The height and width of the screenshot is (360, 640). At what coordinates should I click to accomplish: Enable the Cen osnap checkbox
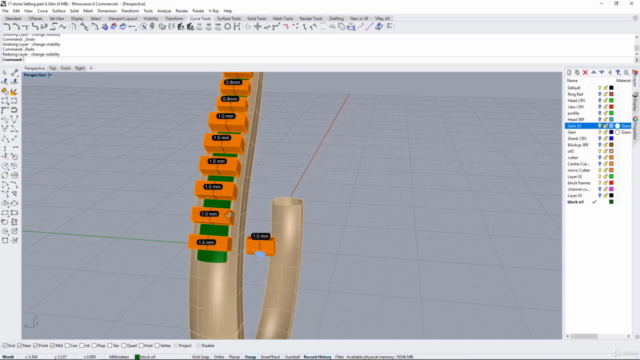(67, 346)
